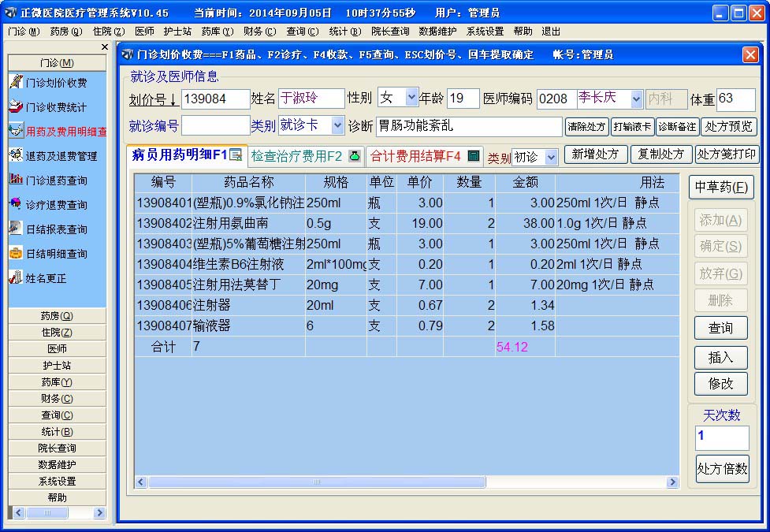
Task: Expand the 类别 初诊 dropdown
Action: point(552,157)
